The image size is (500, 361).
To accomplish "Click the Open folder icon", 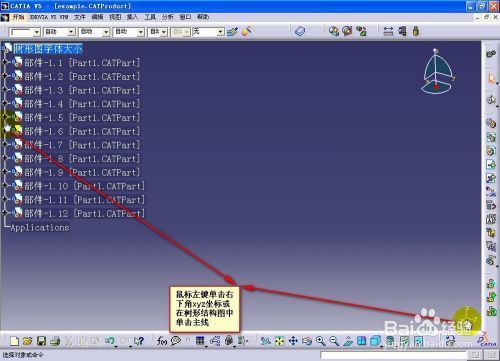I will click(x=28, y=341).
